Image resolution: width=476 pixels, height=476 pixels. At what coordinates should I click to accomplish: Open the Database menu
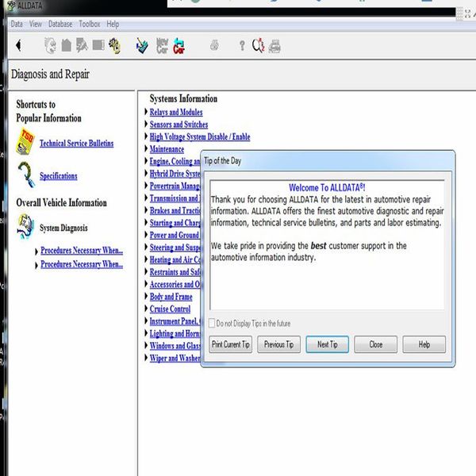click(60, 24)
